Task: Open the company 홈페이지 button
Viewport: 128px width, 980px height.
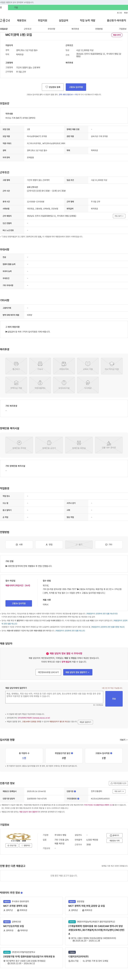Action: [x=115, y=835]
